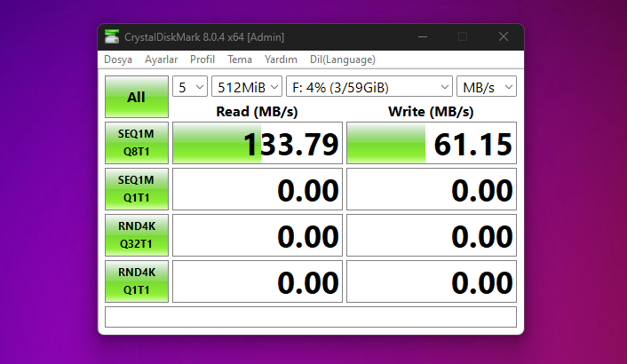Run all benchmarks with the All button

(x=137, y=97)
